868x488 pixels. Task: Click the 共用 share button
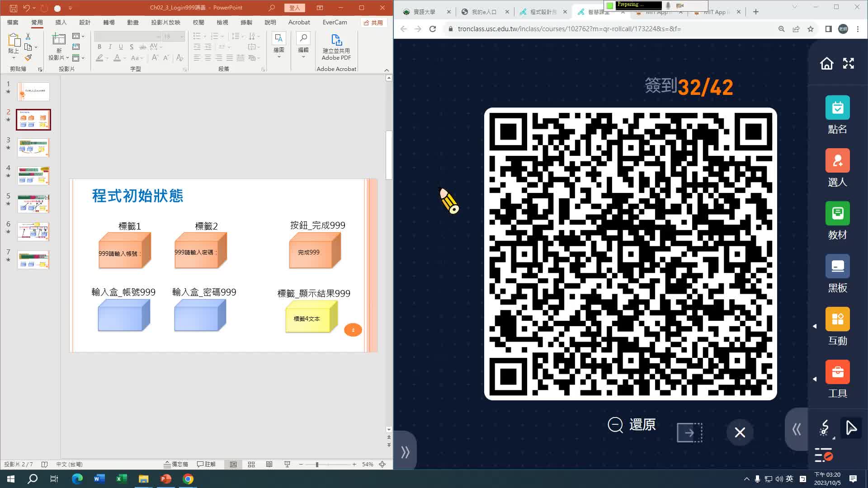373,23
